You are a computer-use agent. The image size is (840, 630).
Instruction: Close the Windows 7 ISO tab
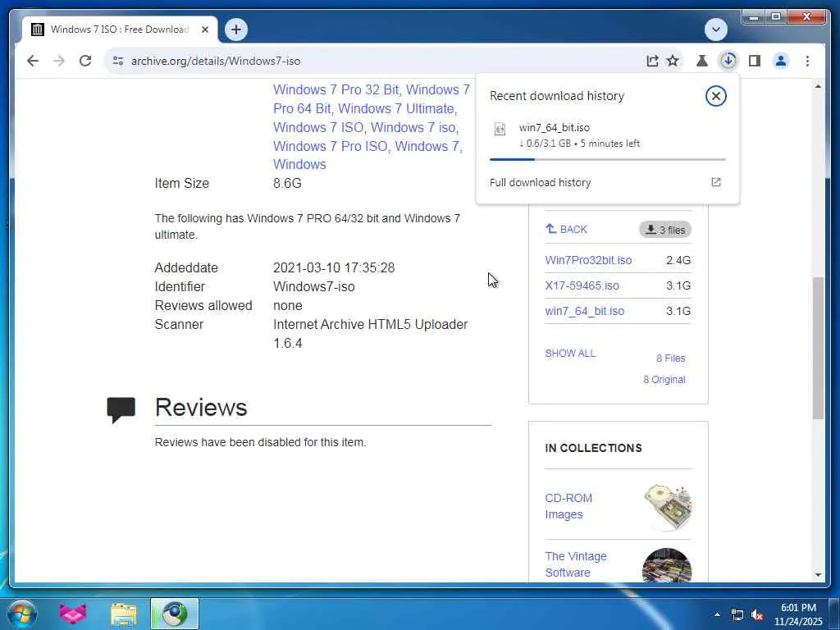204,30
